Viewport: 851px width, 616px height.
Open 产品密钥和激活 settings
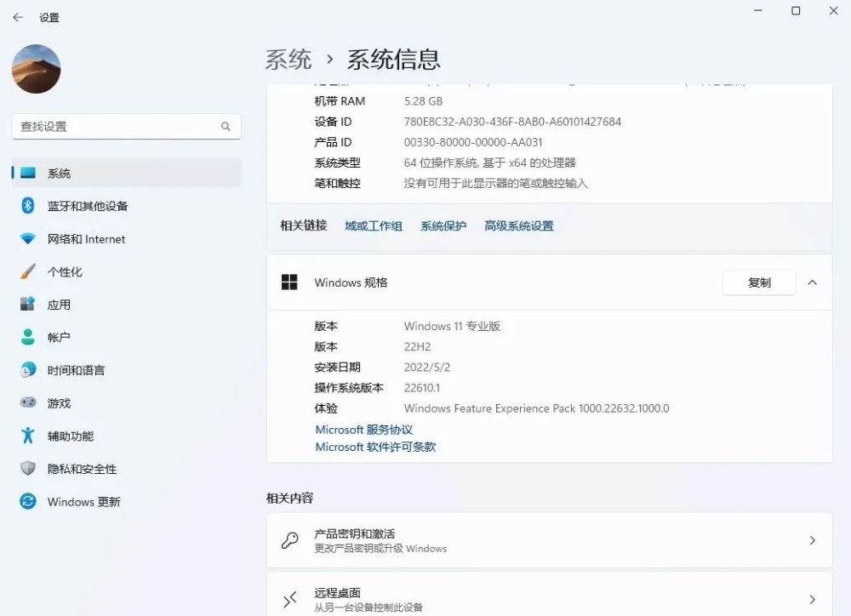point(549,540)
